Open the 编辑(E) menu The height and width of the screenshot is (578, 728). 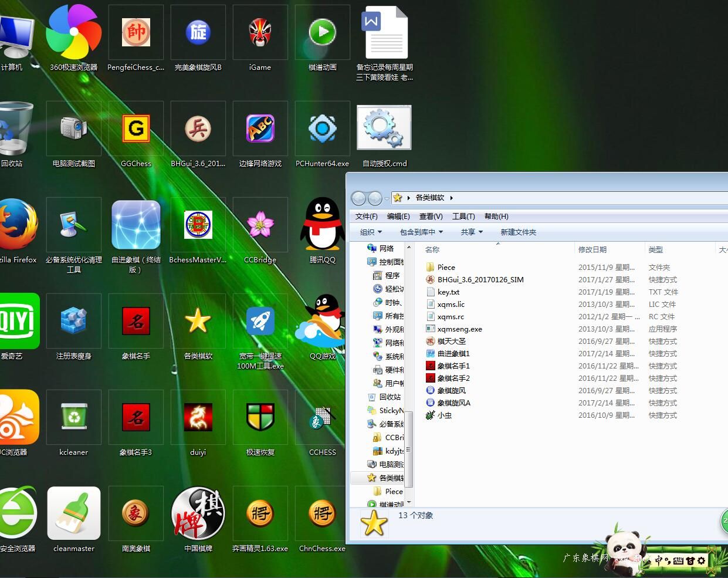click(398, 217)
